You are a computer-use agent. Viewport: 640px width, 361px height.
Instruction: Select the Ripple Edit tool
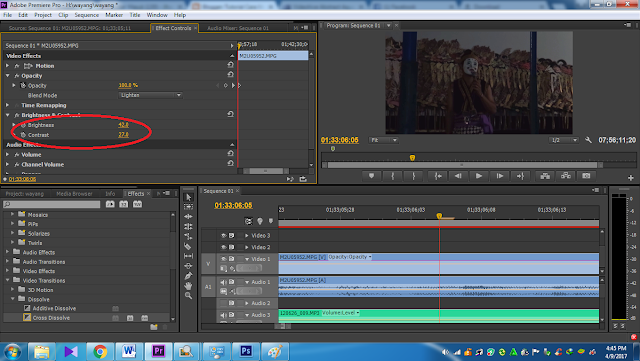189,217
